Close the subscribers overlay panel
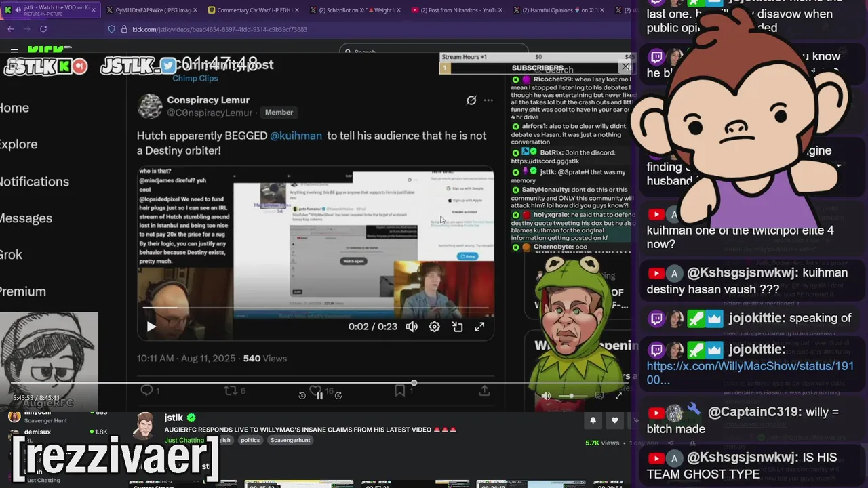Screen dimensions: 868x488 click(x=625, y=67)
